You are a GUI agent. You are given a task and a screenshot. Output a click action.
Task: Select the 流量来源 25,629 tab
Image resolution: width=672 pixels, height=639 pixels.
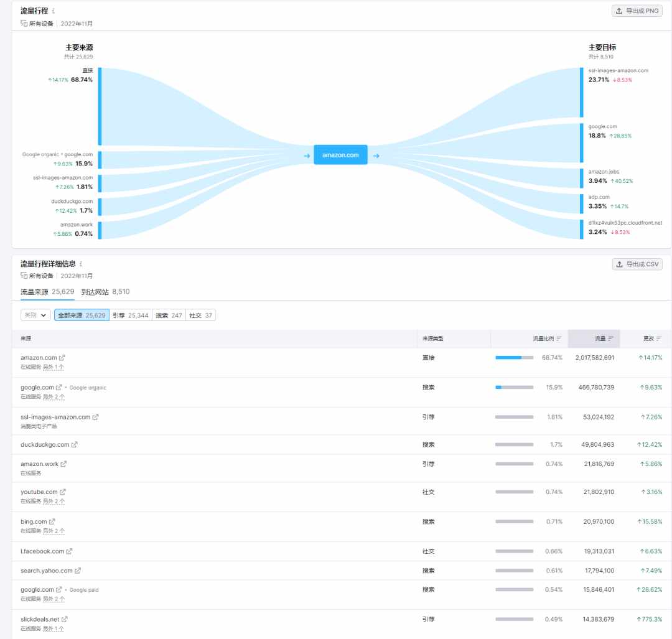(x=47, y=291)
